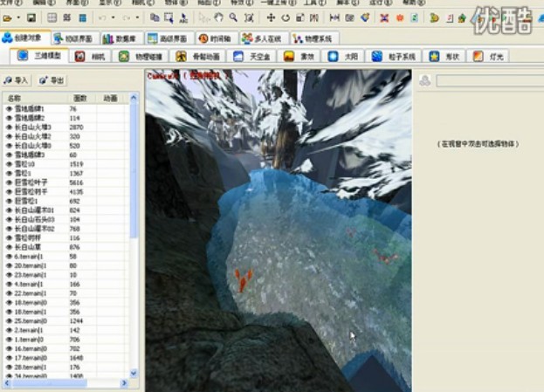
Task: Open the undo history dropdown arrow
Action: [x=114, y=17]
